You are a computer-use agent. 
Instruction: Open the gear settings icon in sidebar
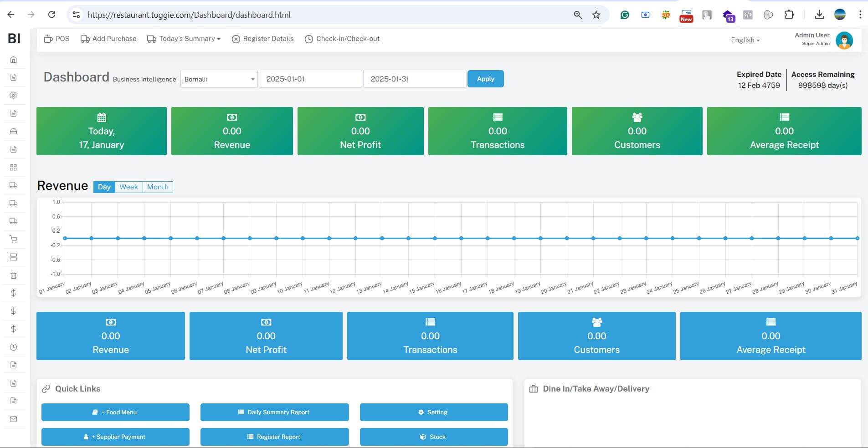[x=13, y=96]
